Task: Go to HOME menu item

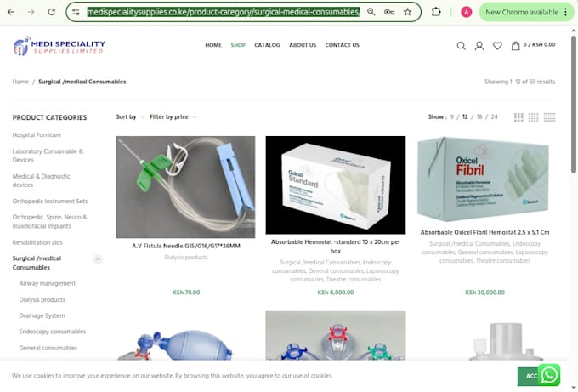Action: pos(213,45)
